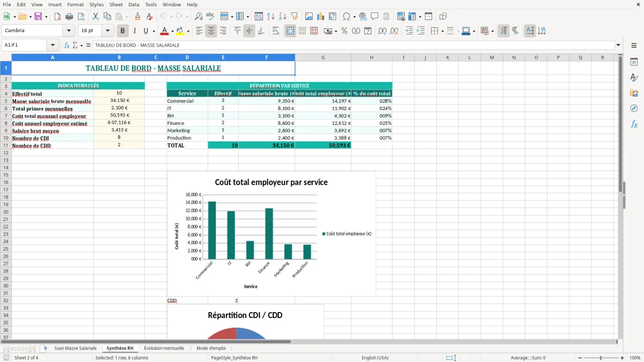Image resolution: width=644 pixels, height=362 pixels.
Task: Click the Cut scissors icon
Action: 96,17
